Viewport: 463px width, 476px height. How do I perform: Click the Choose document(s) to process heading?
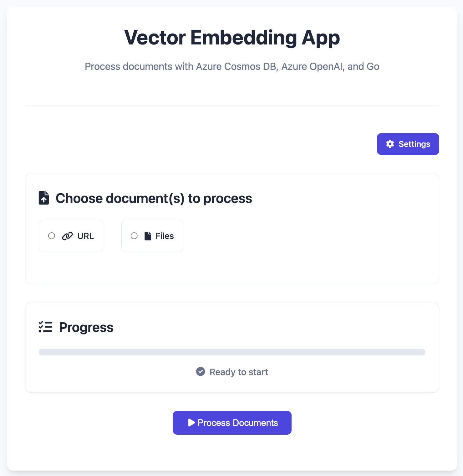[154, 199]
